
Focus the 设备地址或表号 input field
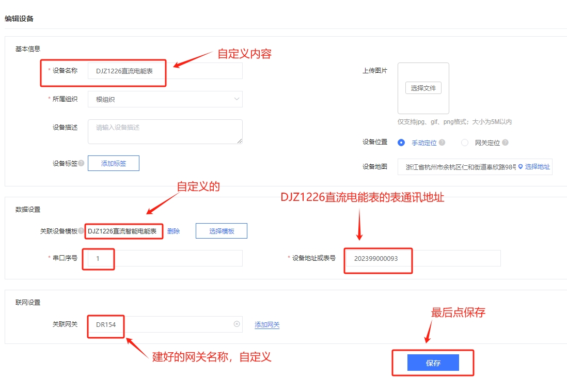(x=423, y=258)
